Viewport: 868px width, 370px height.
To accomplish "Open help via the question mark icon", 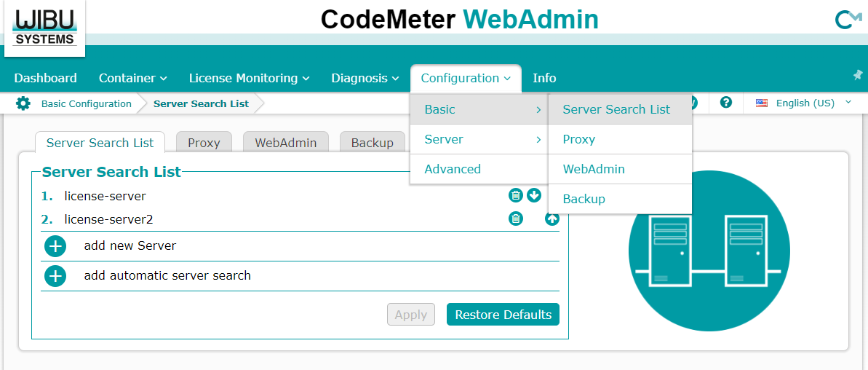I will point(725,103).
